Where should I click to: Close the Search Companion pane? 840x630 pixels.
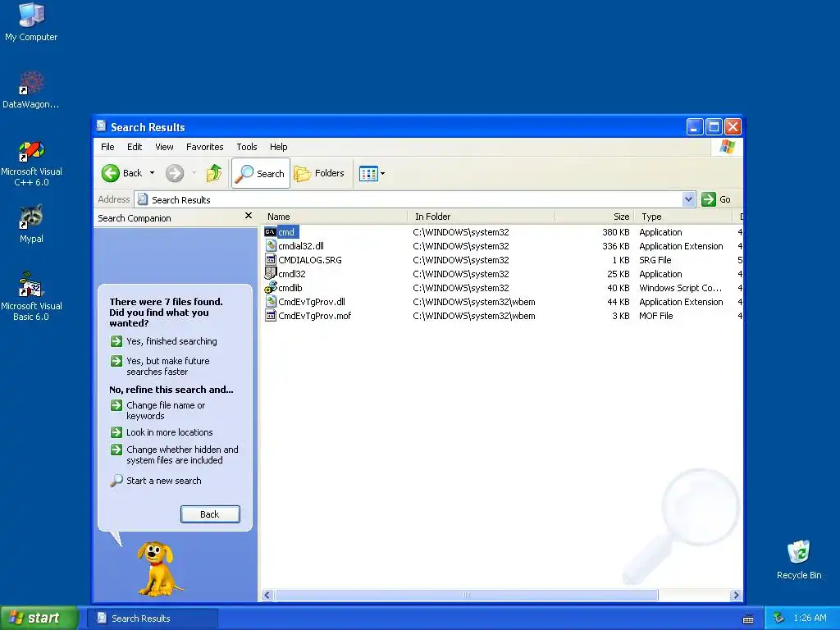pos(248,216)
